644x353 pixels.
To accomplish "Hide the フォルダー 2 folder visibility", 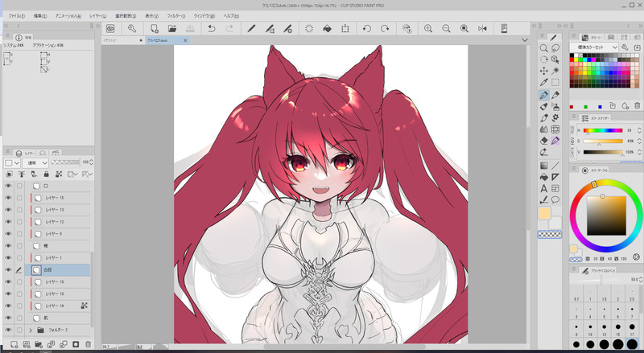I will click(8, 330).
